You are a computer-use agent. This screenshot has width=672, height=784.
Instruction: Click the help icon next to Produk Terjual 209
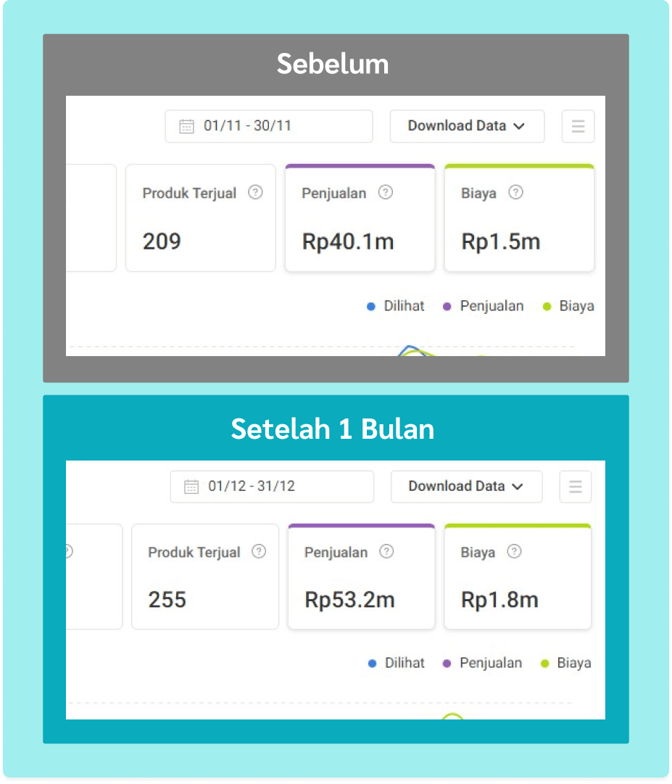point(255,193)
